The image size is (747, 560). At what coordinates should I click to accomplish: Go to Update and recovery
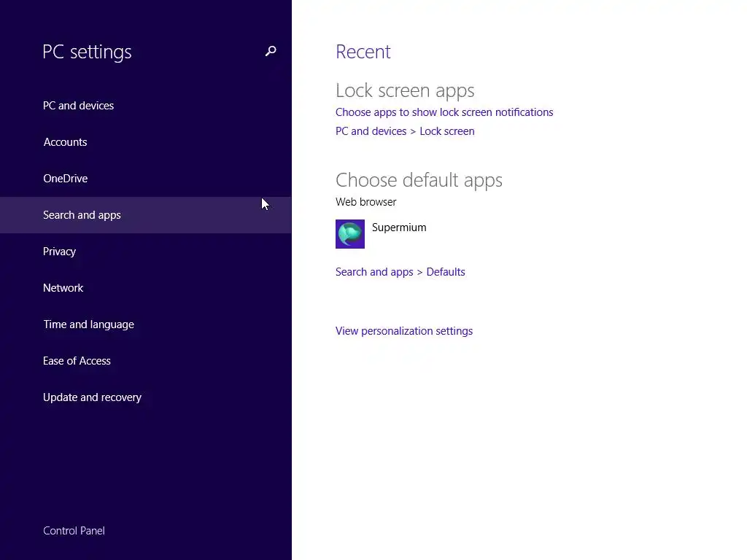click(x=93, y=397)
